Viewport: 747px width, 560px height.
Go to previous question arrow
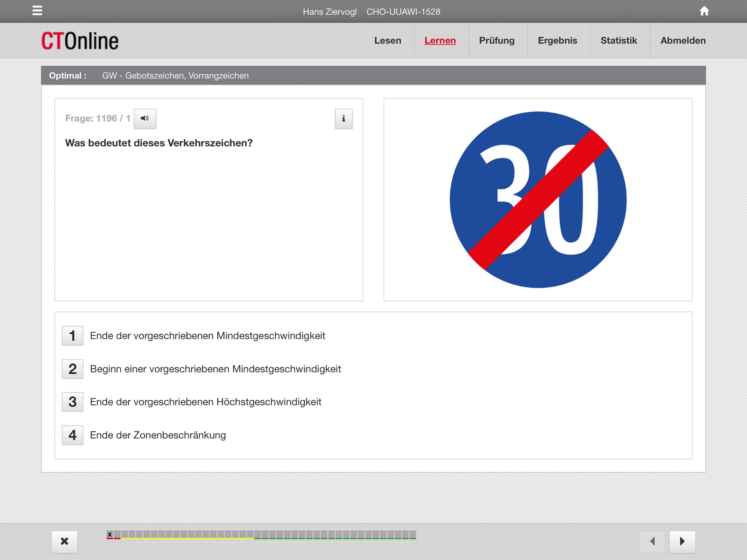(652, 541)
